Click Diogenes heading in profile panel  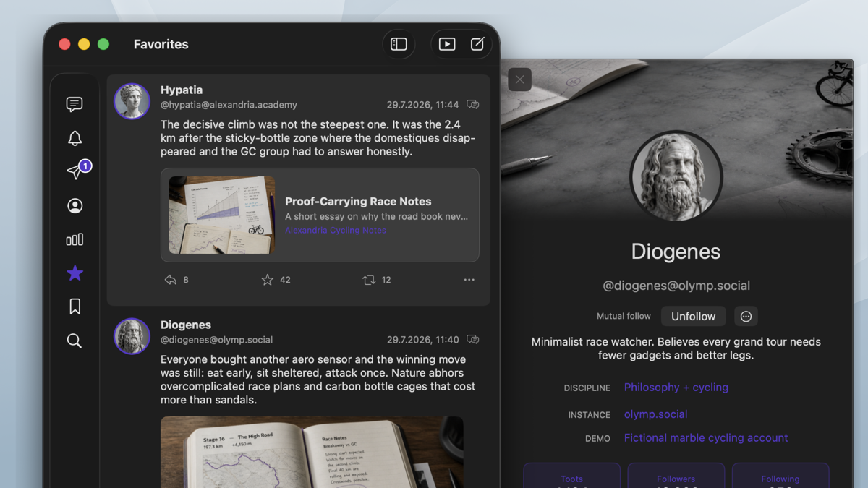pos(676,252)
